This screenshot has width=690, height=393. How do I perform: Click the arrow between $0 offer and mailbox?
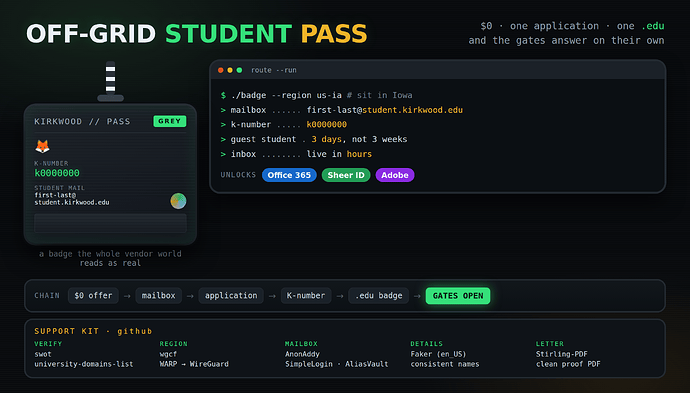click(x=127, y=296)
